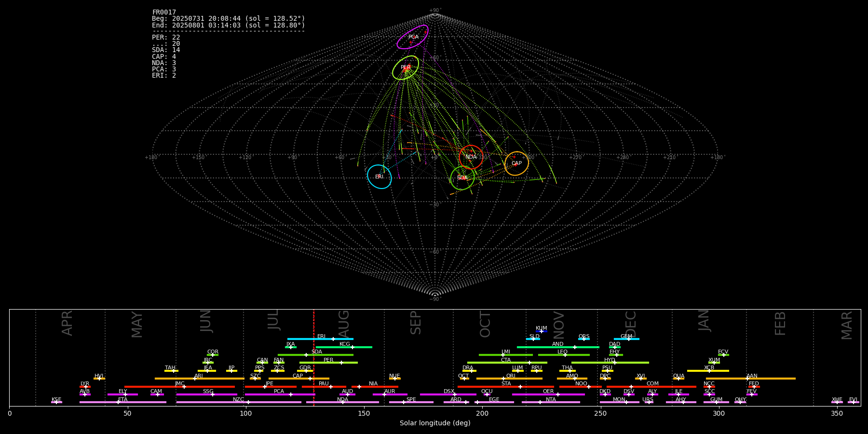This screenshot has width=868, height=434.
Task: Click the cyan GEM shower bar
Action: point(626,339)
